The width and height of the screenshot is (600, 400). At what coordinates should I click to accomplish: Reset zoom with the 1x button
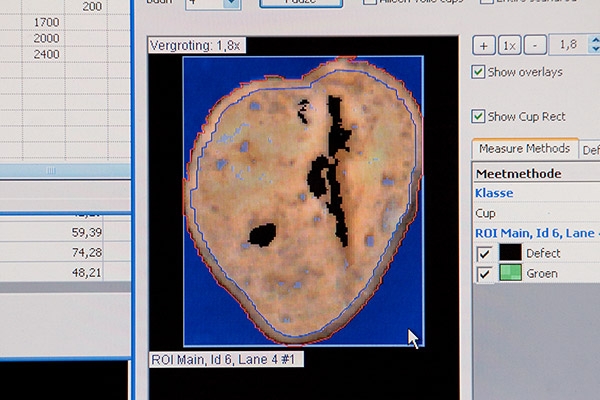509,46
